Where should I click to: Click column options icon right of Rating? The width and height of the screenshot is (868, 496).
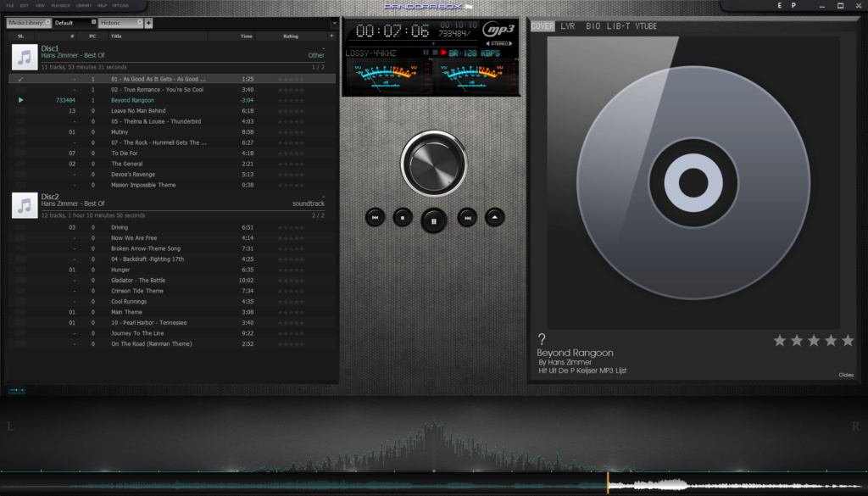pyautogui.click(x=331, y=36)
